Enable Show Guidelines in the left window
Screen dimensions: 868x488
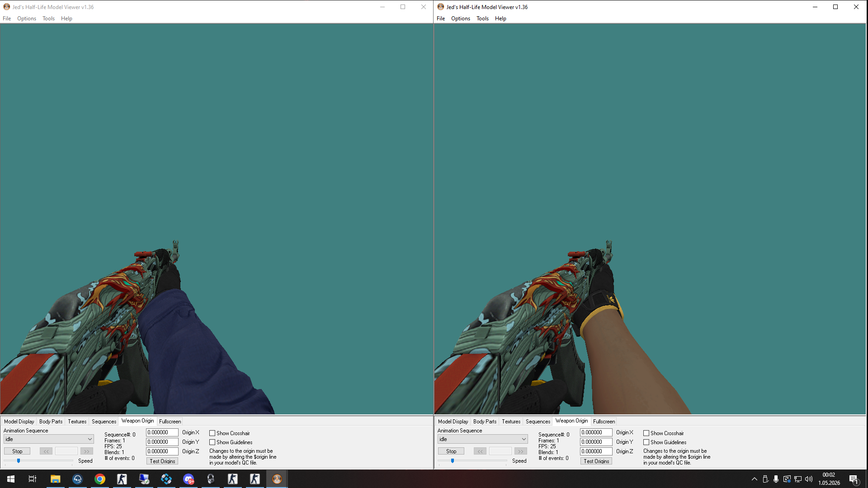point(212,442)
